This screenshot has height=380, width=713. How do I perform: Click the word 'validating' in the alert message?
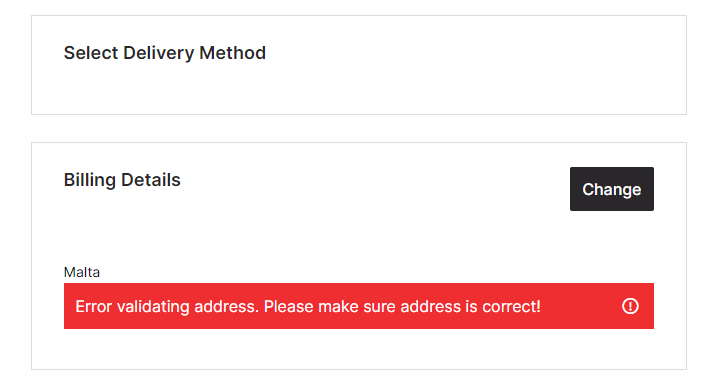point(153,307)
